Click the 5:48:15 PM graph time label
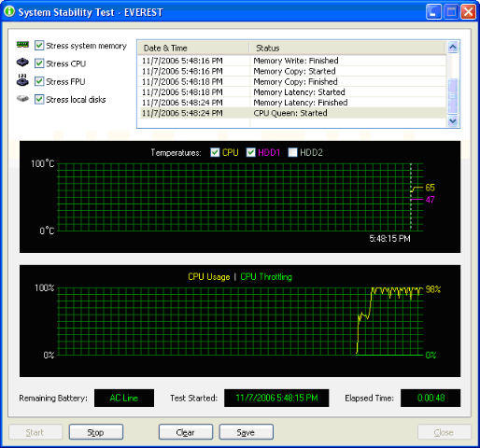The width and height of the screenshot is (480, 448). 389,239
